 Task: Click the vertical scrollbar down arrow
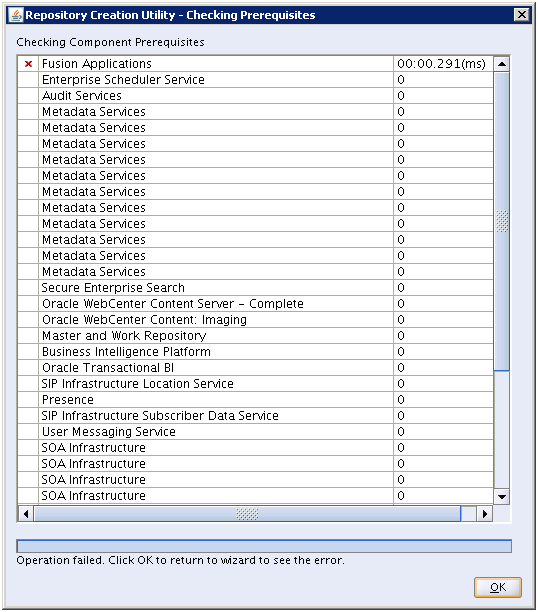click(x=502, y=496)
